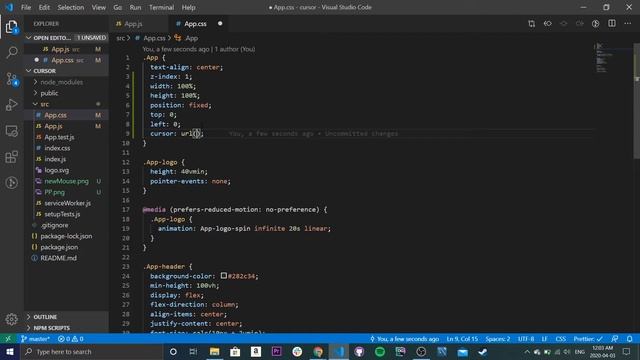This screenshot has width=640, height=360.
Task: Open the Search view in activity bar
Action: 11,52
